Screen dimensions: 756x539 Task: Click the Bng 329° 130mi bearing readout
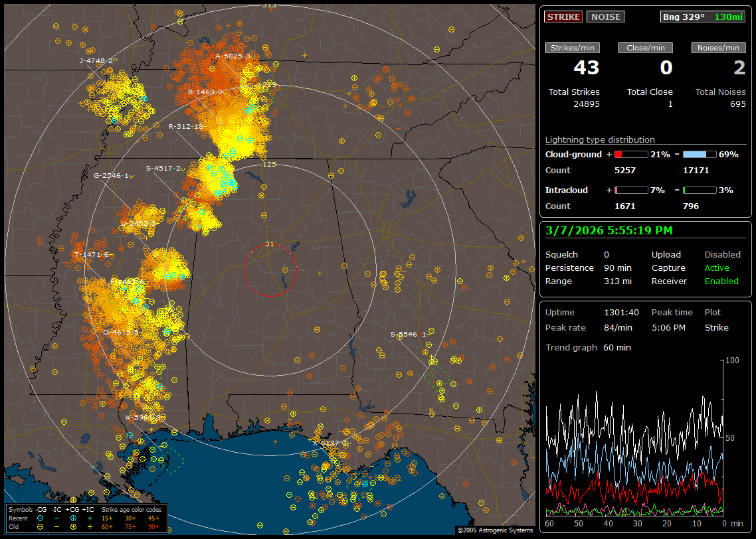(703, 17)
